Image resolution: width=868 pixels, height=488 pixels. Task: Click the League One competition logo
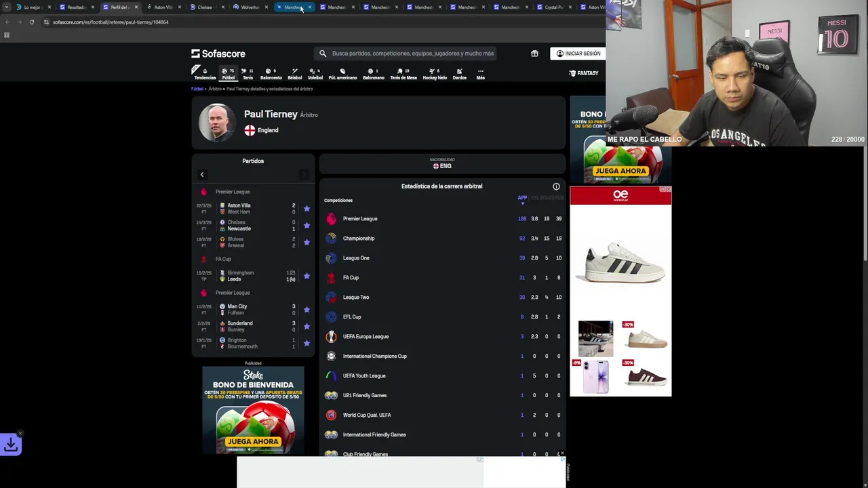[331, 258]
